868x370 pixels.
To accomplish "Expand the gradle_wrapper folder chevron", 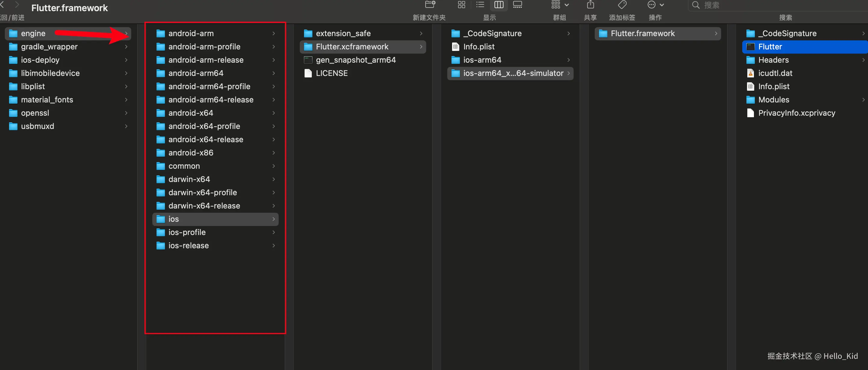I will coord(126,46).
